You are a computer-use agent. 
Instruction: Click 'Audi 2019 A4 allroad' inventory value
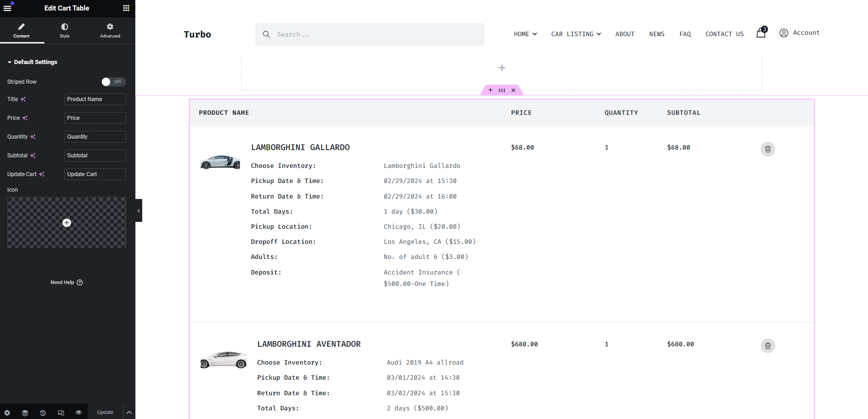425,363
